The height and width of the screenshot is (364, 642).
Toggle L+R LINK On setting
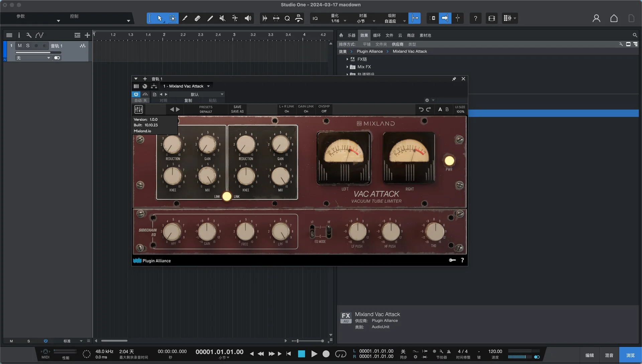pos(287,109)
